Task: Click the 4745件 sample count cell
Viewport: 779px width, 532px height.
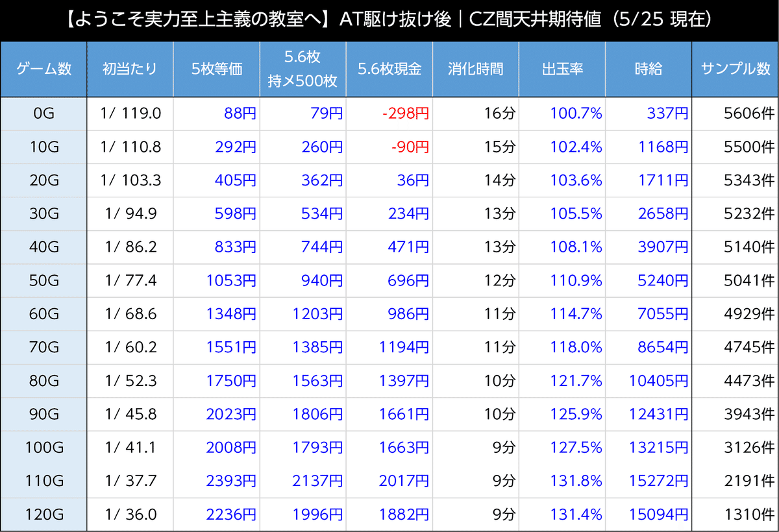Action: pyautogui.click(x=735, y=348)
